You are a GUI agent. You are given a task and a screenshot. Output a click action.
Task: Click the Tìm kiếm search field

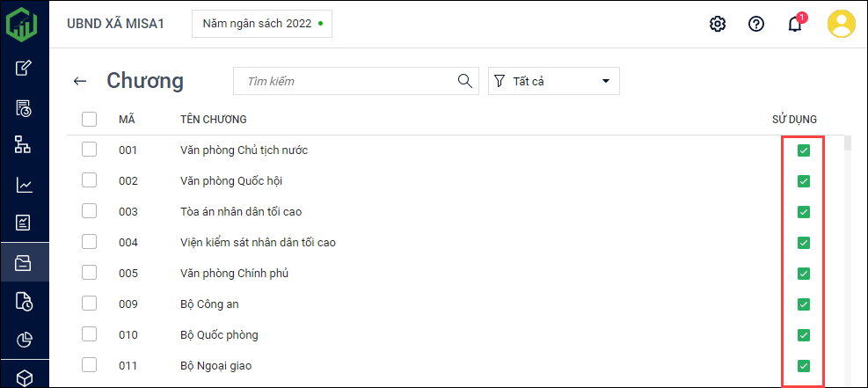[347, 81]
